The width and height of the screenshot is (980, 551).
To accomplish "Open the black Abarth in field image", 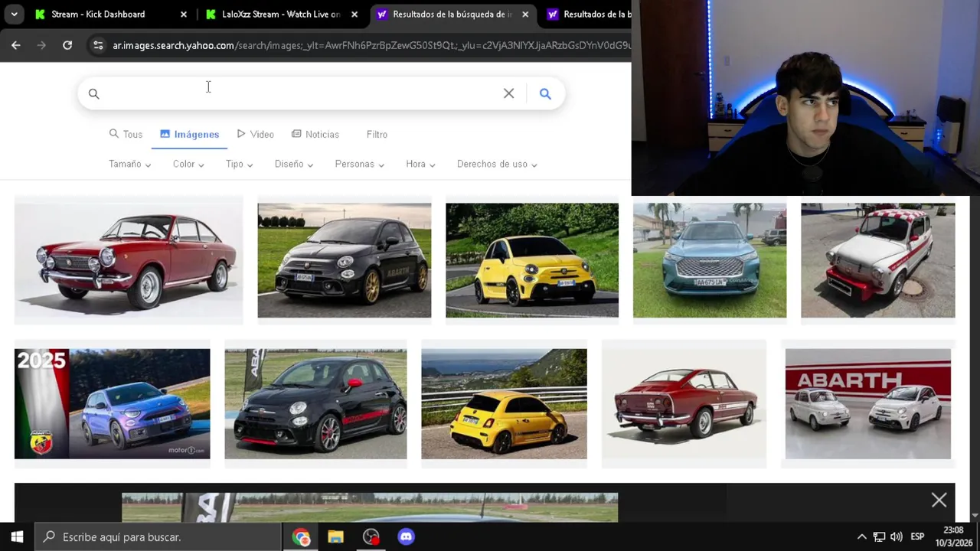I will pyautogui.click(x=344, y=260).
